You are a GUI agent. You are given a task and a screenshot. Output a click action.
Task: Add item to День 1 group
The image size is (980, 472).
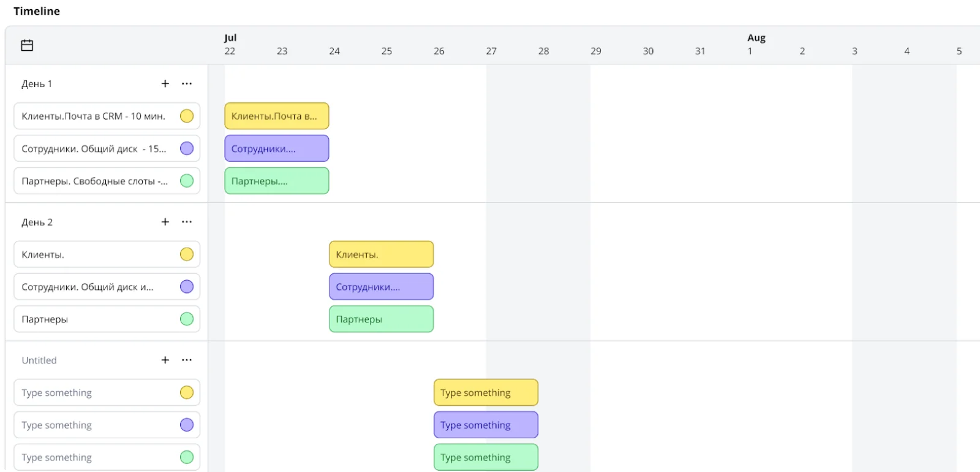165,83
